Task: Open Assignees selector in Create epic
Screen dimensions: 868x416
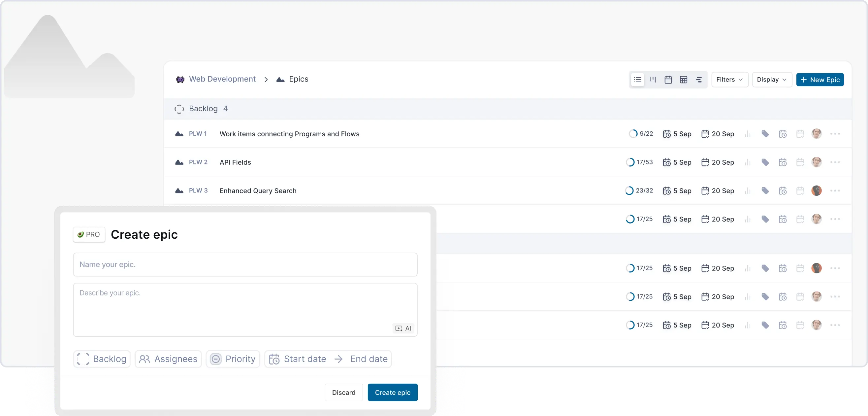Action: click(x=168, y=359)
